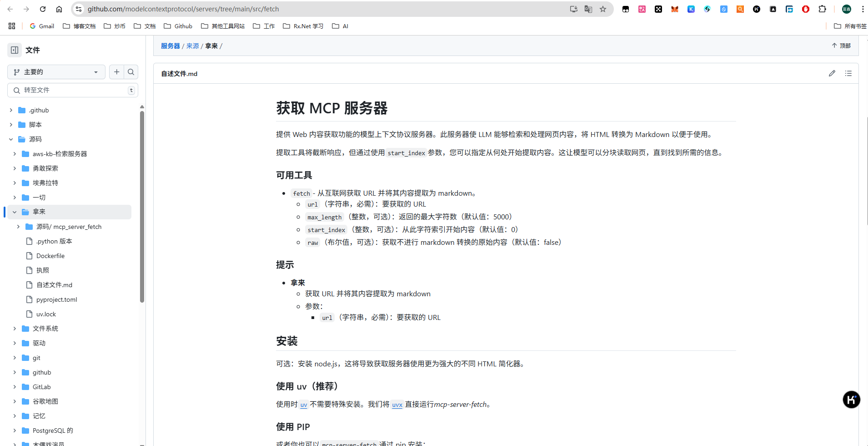Collapse the 拿来 folder
Viewport: 868px width, 446px height.
(15, 212)
